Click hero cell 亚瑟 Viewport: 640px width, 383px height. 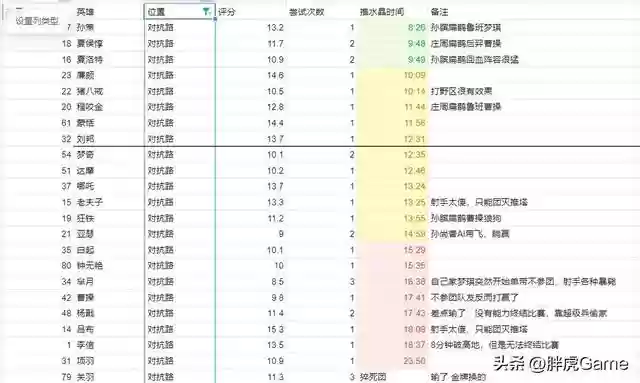[x=85, y=234]
